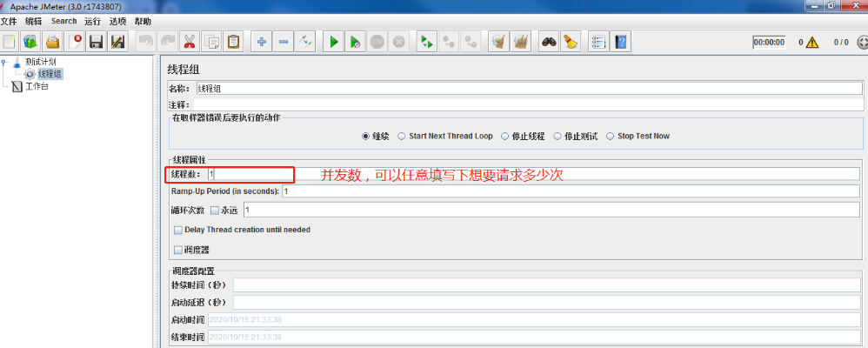Screen dimensions: 868x348
Task: Open a test plan file via toolbar
Action: (x=52, y=42)
